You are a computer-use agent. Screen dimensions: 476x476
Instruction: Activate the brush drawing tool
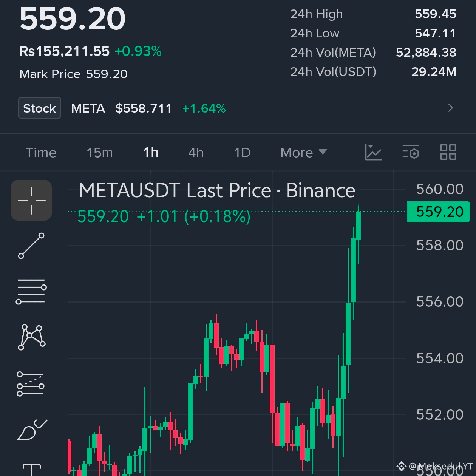32,430
